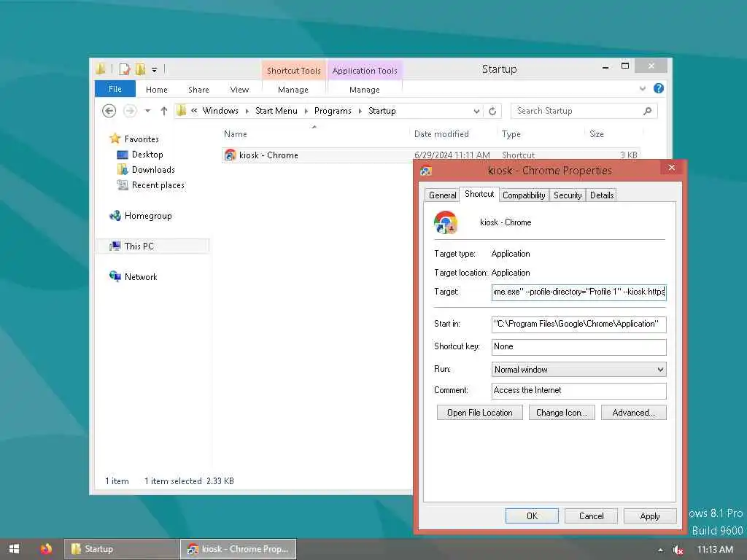Click Windows breadcrumb in address bar

(220, 111)
